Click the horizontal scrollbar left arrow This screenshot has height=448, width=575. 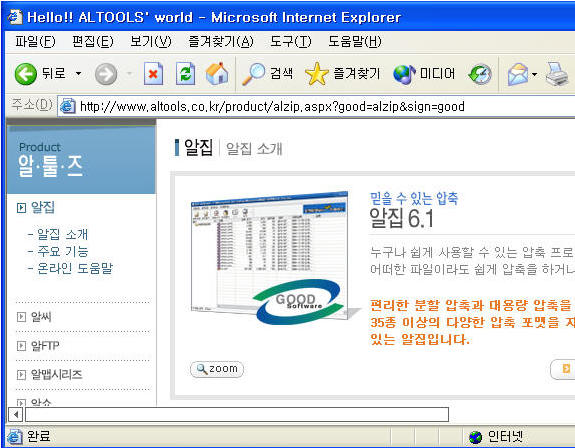coord(16,415)
